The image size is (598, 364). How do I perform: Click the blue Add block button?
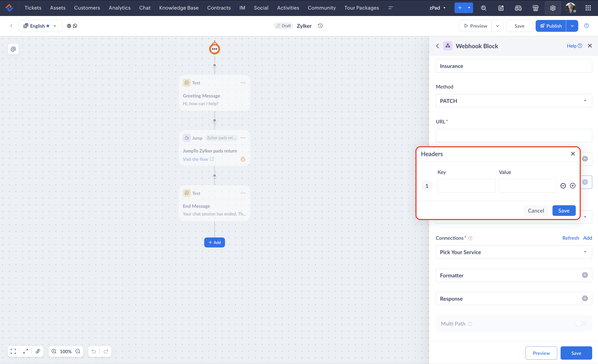click(214, 242)
